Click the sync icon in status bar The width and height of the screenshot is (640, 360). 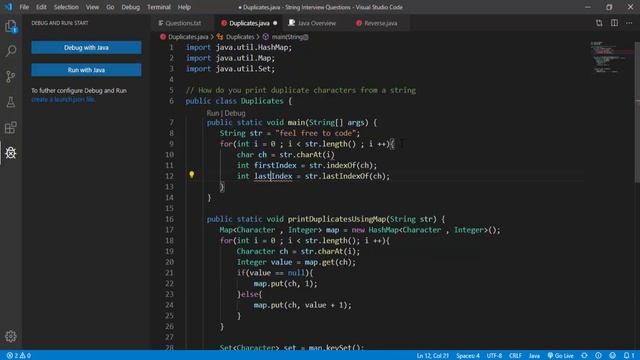584,356
